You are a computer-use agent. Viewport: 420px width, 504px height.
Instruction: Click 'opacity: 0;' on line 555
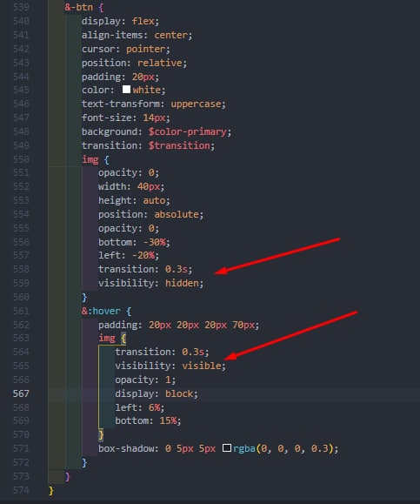pos(129,229)
